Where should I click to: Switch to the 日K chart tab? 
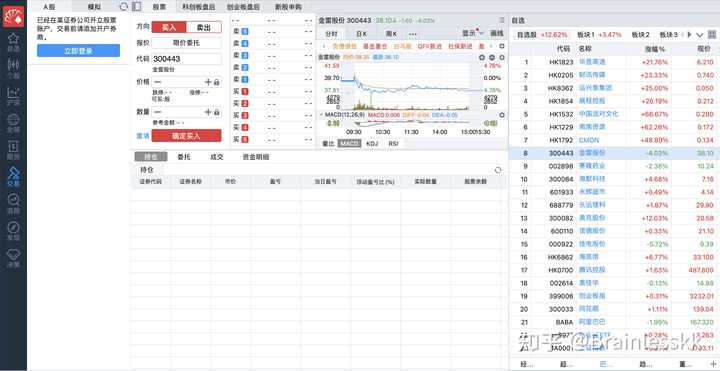point(361,34)
